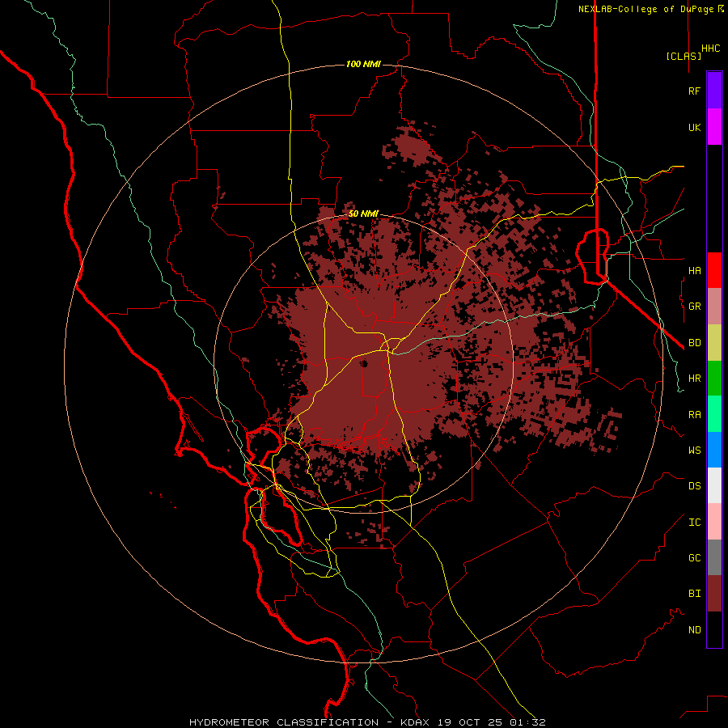Click the BI dark red legend swatch
The width and height of the screenshot is (728, 728).
point(714,594)
